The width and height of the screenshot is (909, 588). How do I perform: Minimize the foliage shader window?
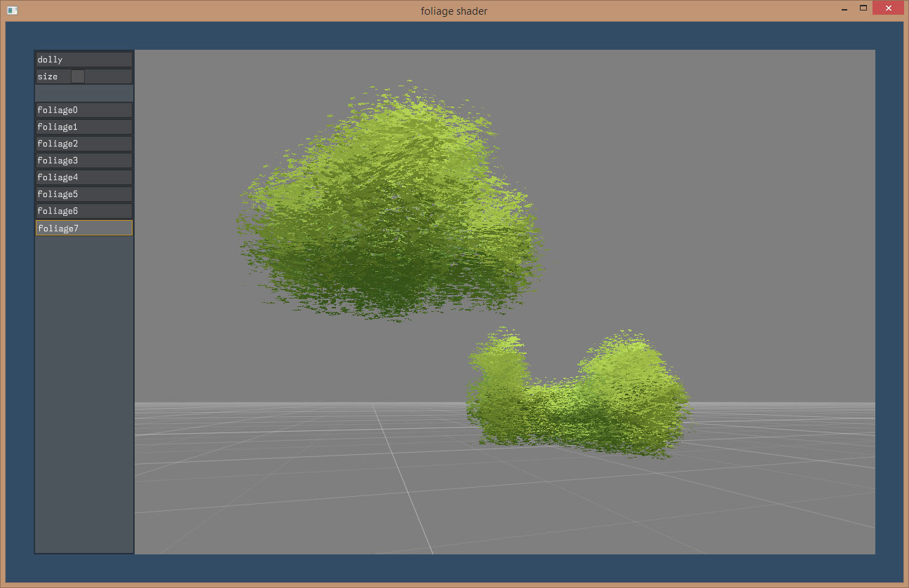tap(843, 9)
